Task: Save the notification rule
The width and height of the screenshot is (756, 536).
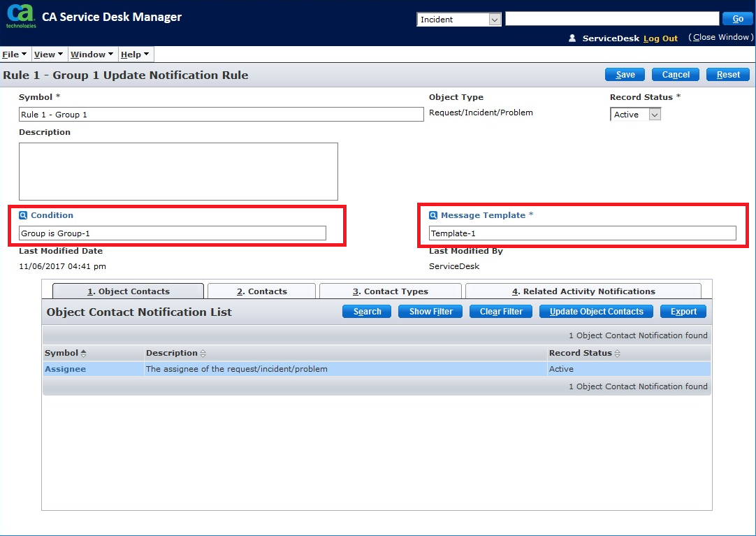Action: (625, 75)
